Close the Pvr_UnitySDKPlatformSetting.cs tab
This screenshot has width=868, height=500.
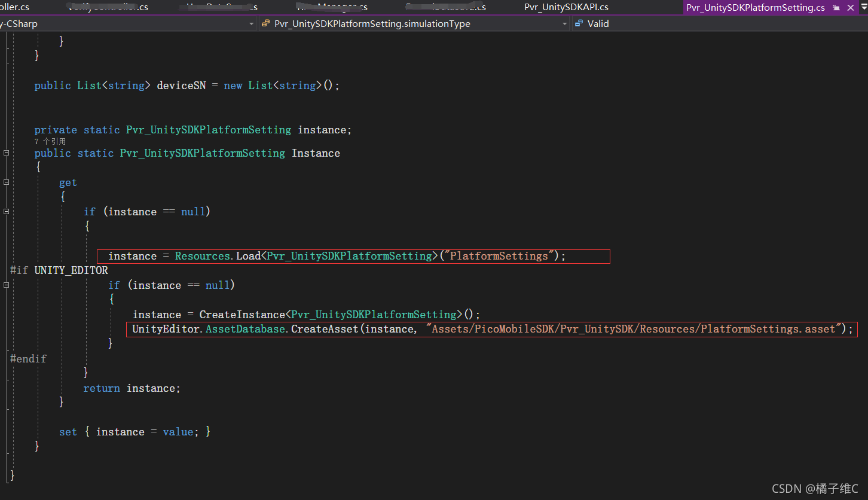tap(849, 8)
